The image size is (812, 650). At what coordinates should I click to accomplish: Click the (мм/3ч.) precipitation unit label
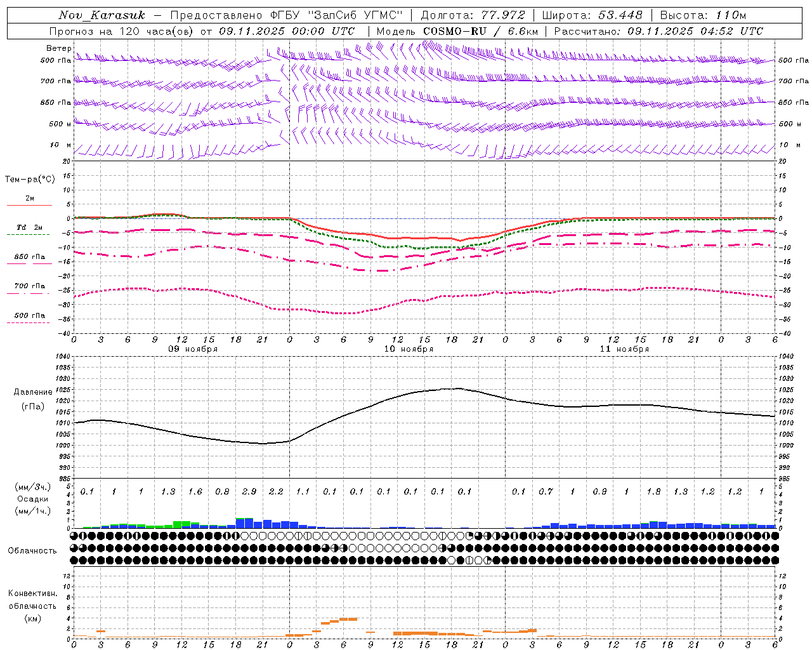32,487
